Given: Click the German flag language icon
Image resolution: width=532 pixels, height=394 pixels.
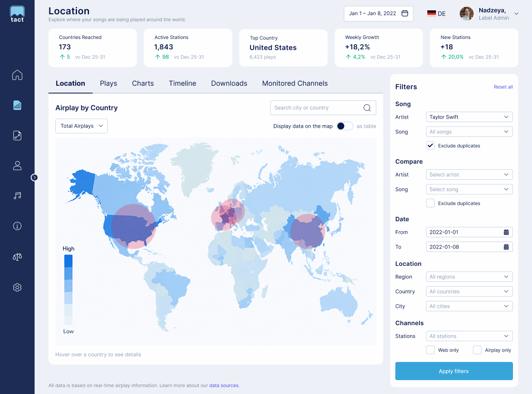Looking at the screenshot, I should coord(431,13).
